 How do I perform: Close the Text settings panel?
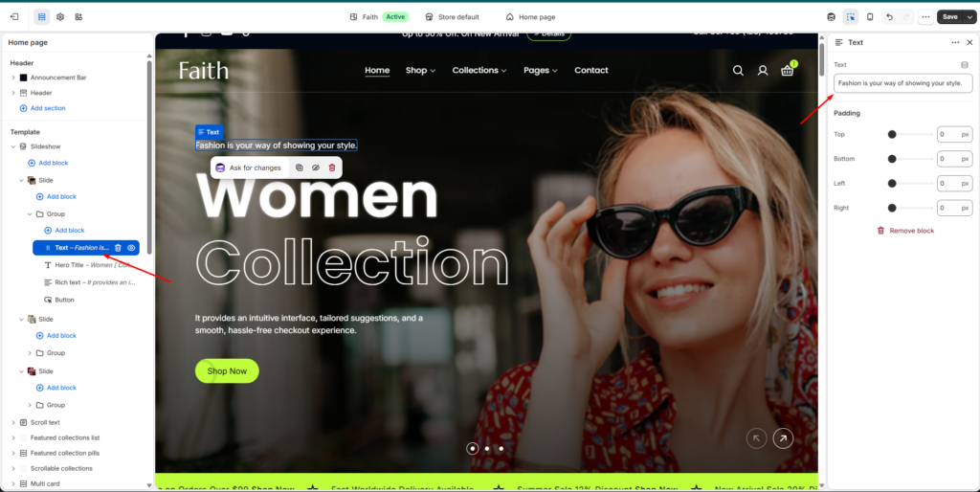pyautogui.click(x=969, y=42)
